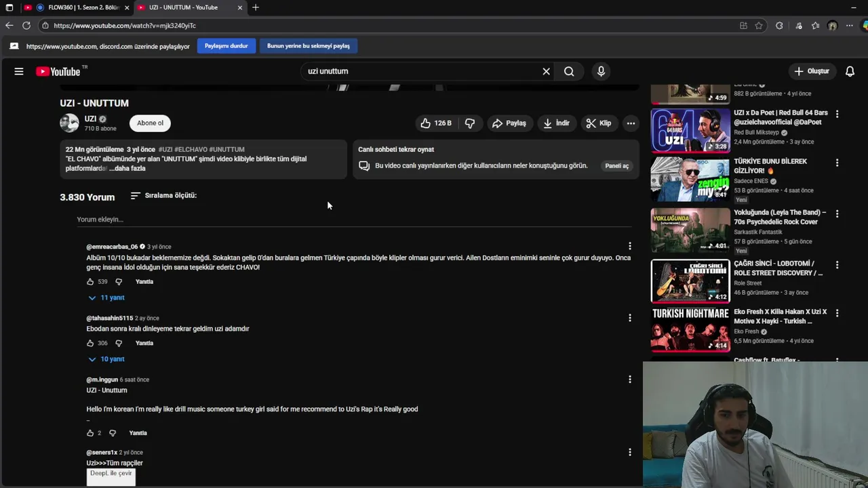This screenshot has width=868, height=488.
Task: Reply to @tahasahin5115 with Yanıtla
Action: (144, 343)
